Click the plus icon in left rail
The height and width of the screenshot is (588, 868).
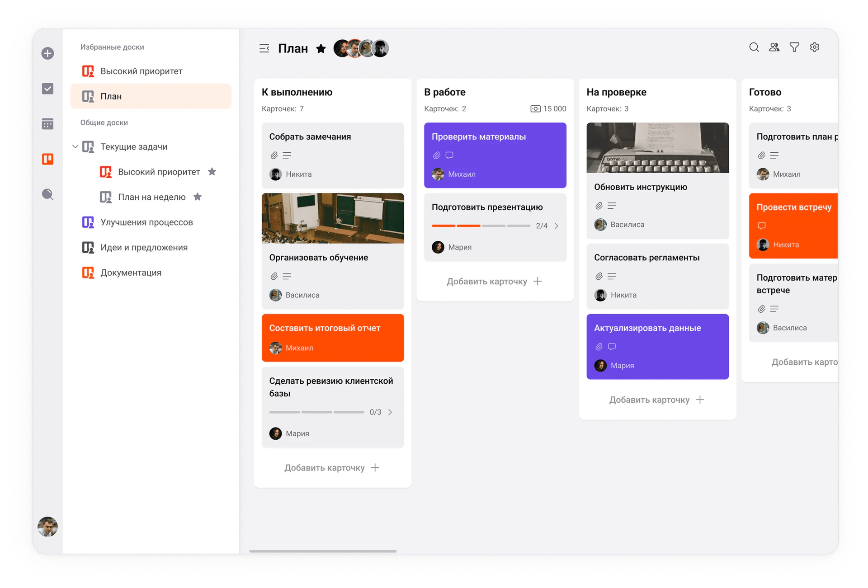coord(47,53)
